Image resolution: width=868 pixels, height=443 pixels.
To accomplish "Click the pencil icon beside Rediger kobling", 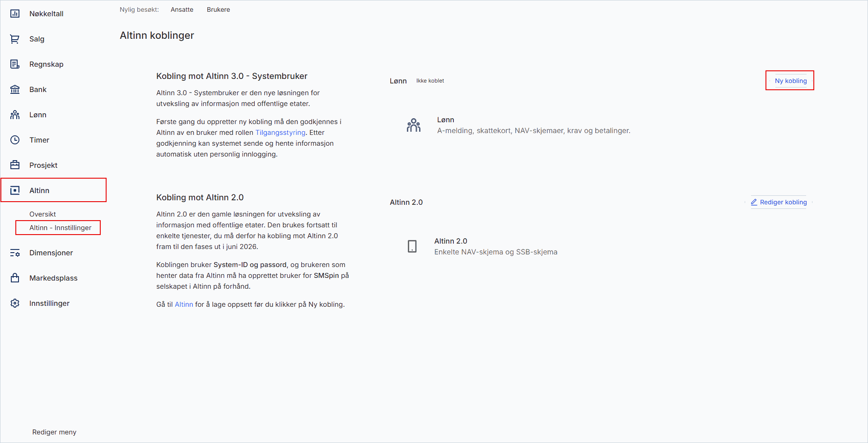I will click(754, 202).
